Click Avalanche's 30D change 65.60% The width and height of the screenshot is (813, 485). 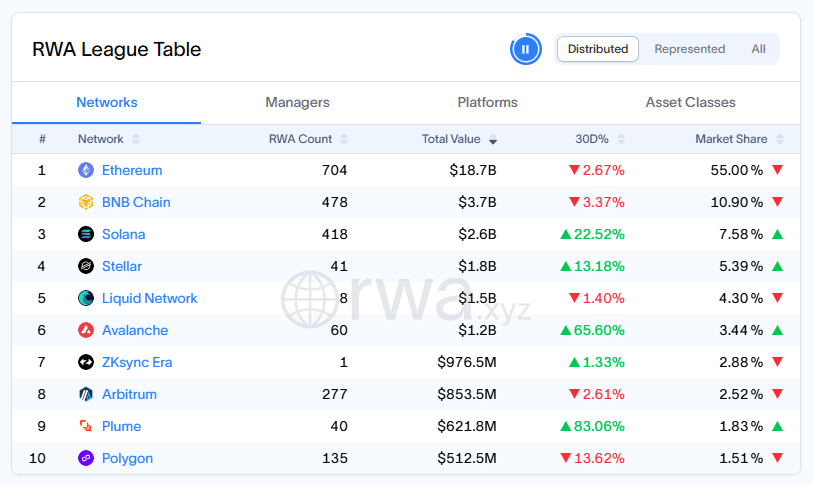pyautogui.click(x=593, y=330)
